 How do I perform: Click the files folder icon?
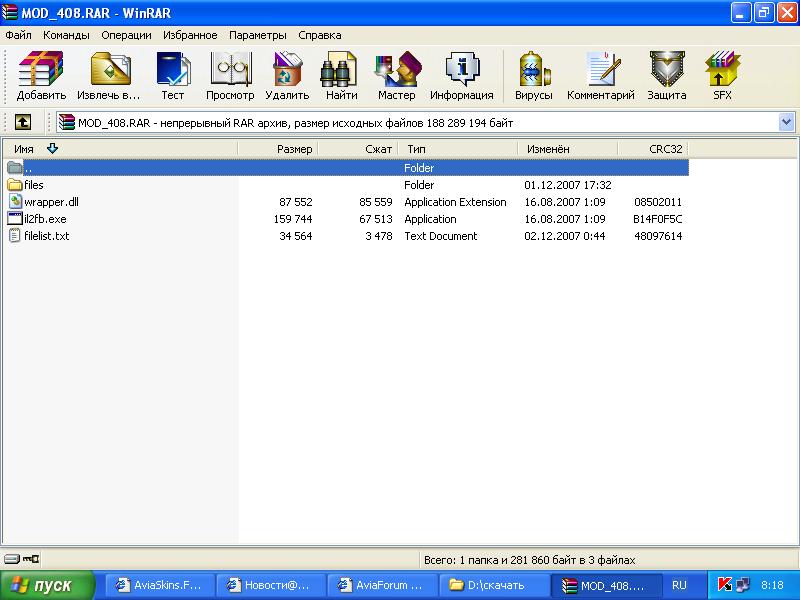click(15, 185)
